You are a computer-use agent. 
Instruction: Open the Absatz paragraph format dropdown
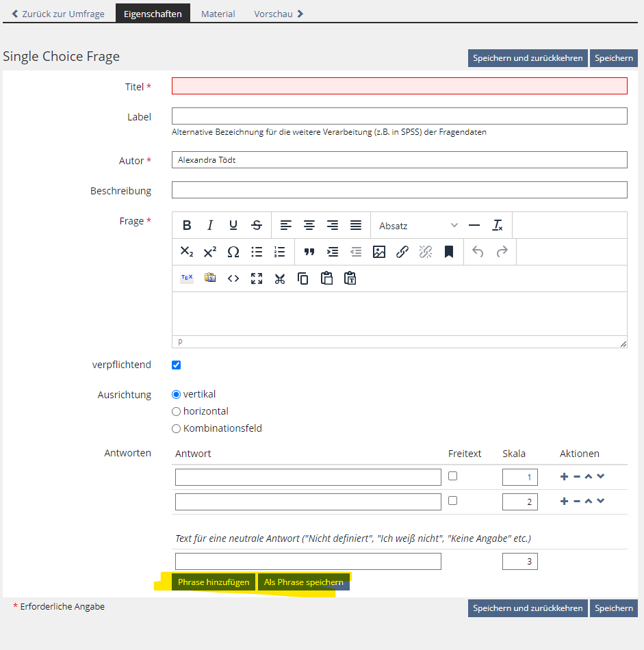click(x=418, y=226)
